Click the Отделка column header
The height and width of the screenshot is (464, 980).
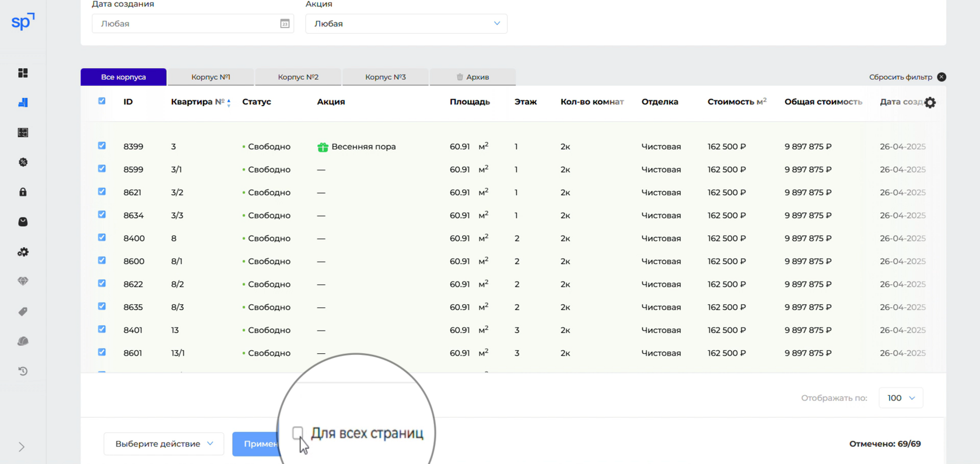[x=660, y=102]
